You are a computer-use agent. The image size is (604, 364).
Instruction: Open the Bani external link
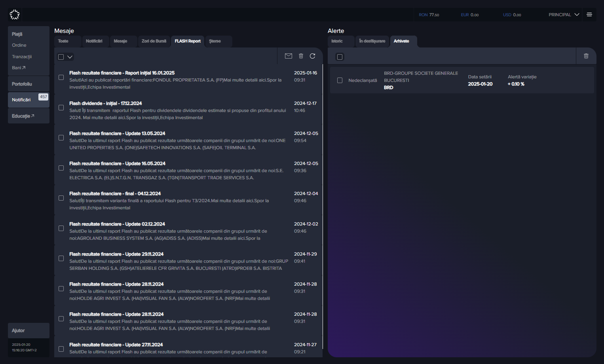[19, 68]
